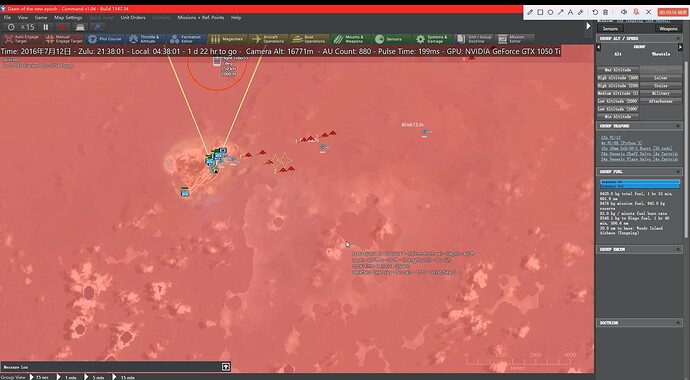
Task: Toggle speaker sound in recorder bar
Action: coord(624,12)
